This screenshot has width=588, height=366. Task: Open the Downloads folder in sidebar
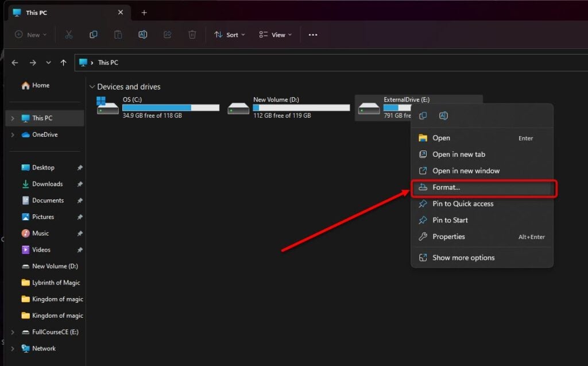[x=47, y=184]
